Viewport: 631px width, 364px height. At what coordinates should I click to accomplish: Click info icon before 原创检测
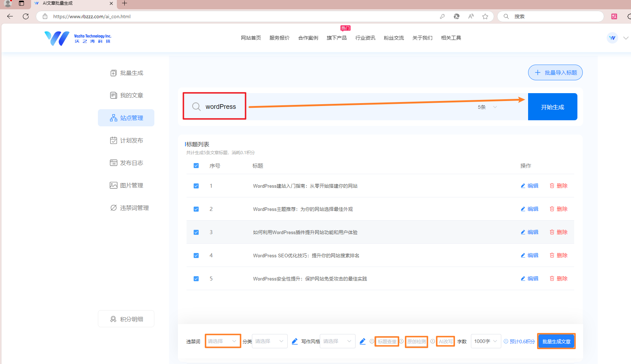coord(401,341)
